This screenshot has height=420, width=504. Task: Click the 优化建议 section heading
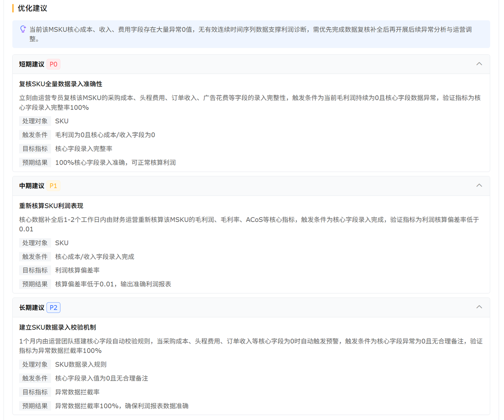click(32, 8)
